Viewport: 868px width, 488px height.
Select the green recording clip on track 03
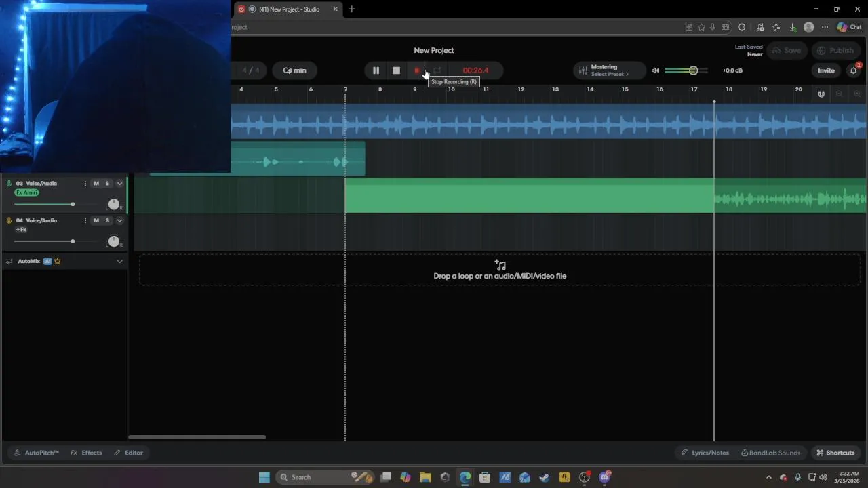529,196
